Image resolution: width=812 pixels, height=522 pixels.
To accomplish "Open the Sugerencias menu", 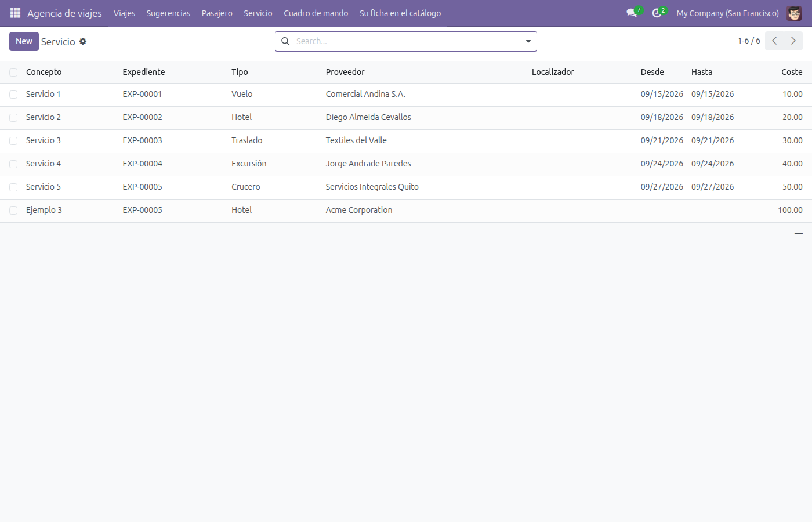I will tap(168, 13).
